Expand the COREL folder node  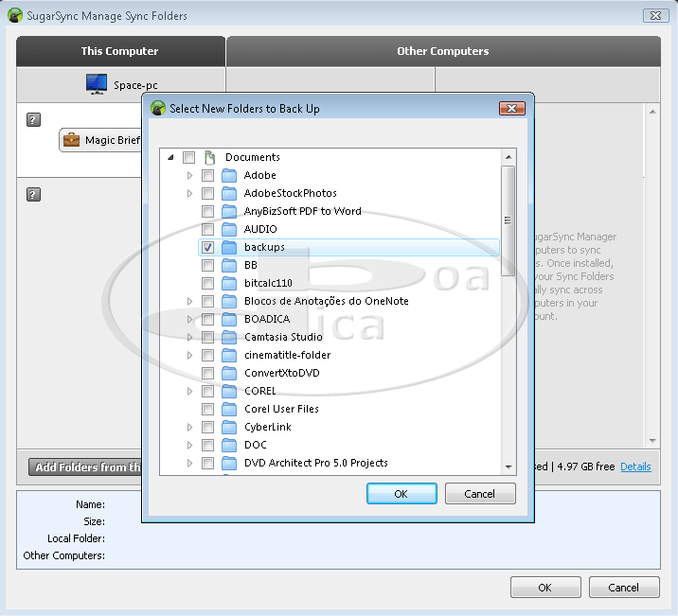coord(189,392)
